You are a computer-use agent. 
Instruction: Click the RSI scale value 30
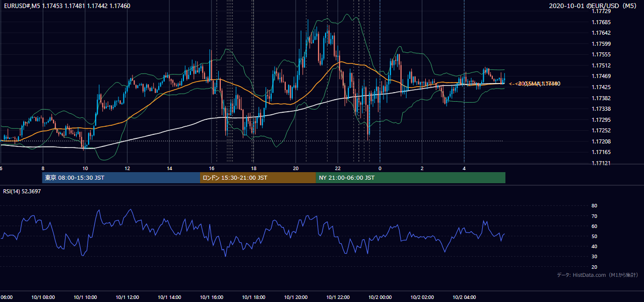594,257
